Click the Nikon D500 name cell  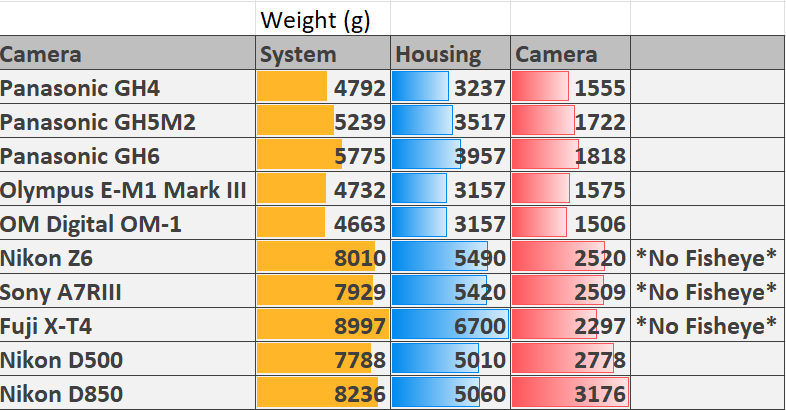(127, 359)
